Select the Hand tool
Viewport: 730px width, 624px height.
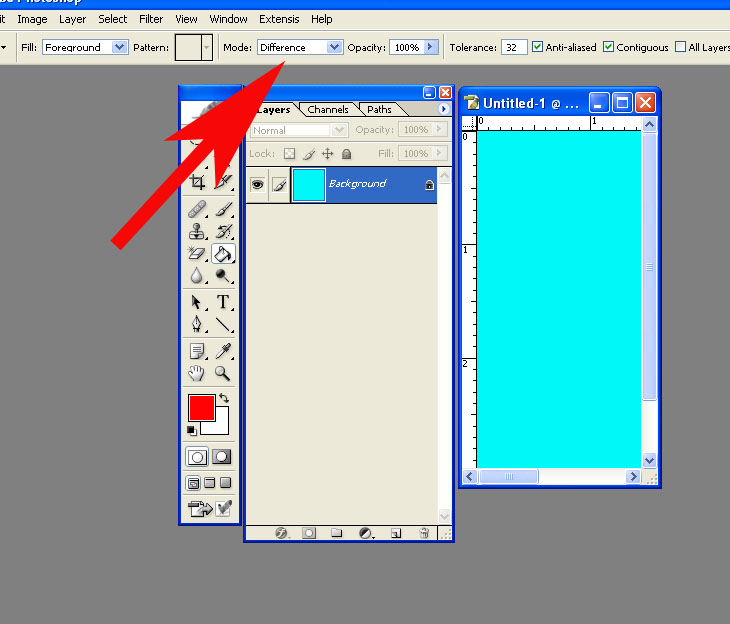tap(198, 373)
